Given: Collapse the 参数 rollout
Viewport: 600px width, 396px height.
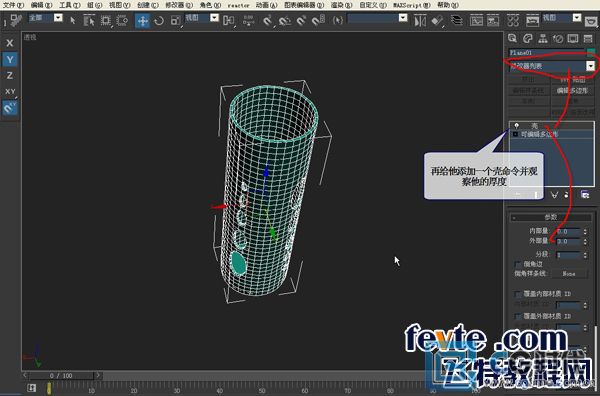Looking at the screenshot, I should click(550, 217).
